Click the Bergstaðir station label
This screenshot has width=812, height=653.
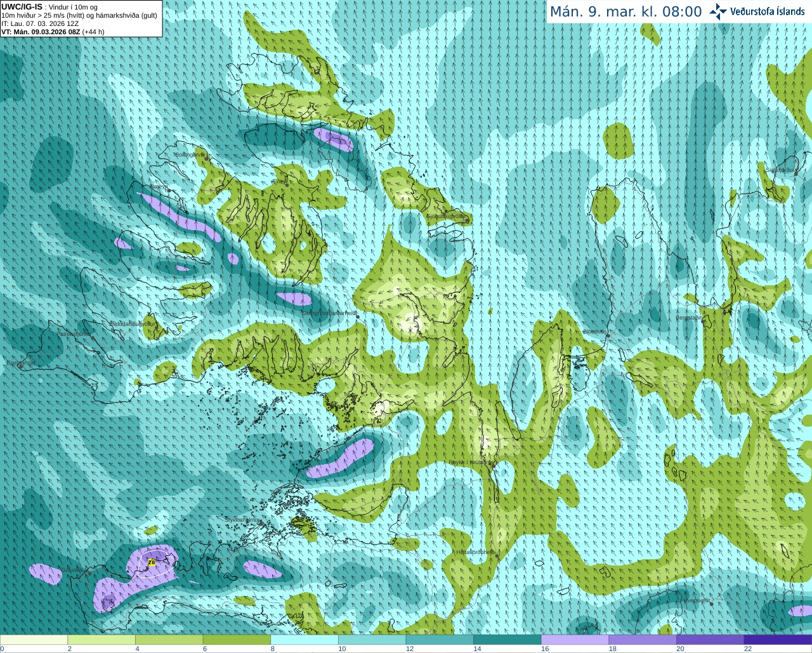[x=689, y=318]
